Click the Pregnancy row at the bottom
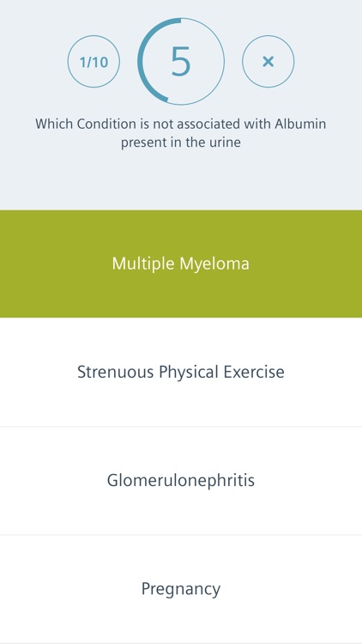Screen dimensions: 362x644 click(181, 588)
